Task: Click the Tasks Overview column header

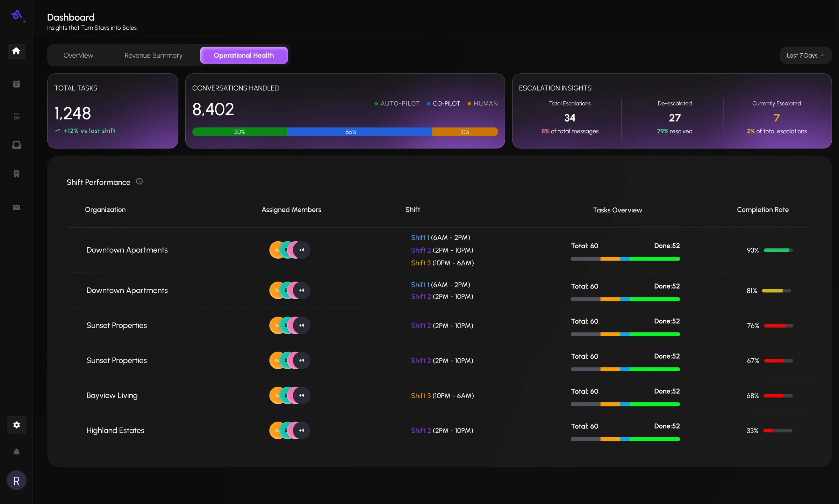Action: pos(617,210)
